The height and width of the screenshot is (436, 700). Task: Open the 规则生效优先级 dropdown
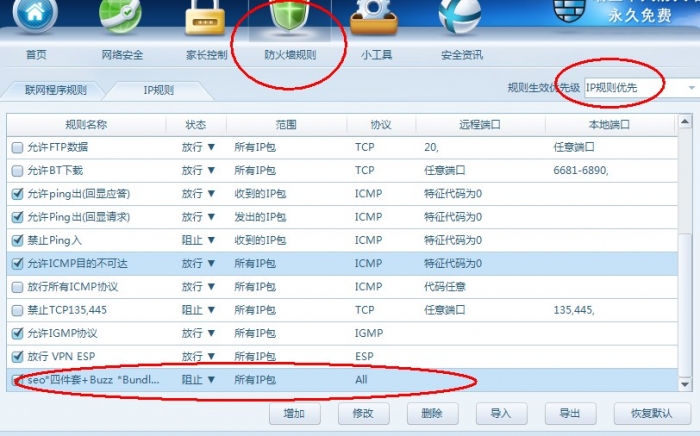pyautogui.click(x=641, y=87)
